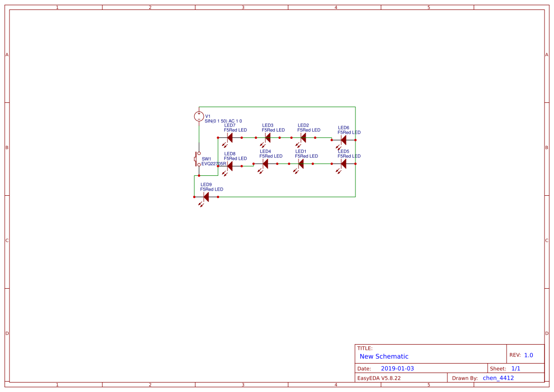The height and width of the screenshot is (392, 554).
Task: Click the EasyEDA V5.8.22 version text
Action: click(x=379, y=378)
